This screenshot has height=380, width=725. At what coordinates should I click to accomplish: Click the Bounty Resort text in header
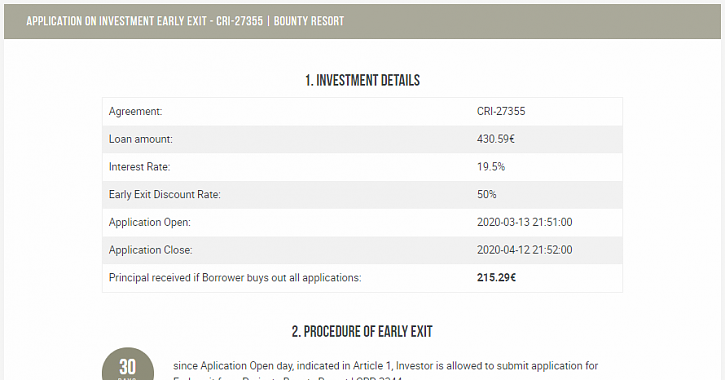(x=309, y=21)
